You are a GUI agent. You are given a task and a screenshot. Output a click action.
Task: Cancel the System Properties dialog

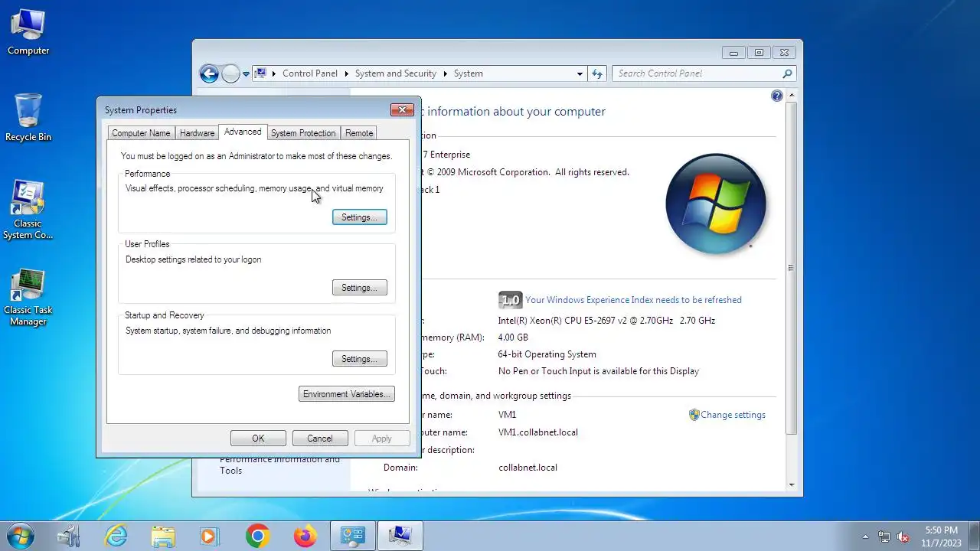320,439
